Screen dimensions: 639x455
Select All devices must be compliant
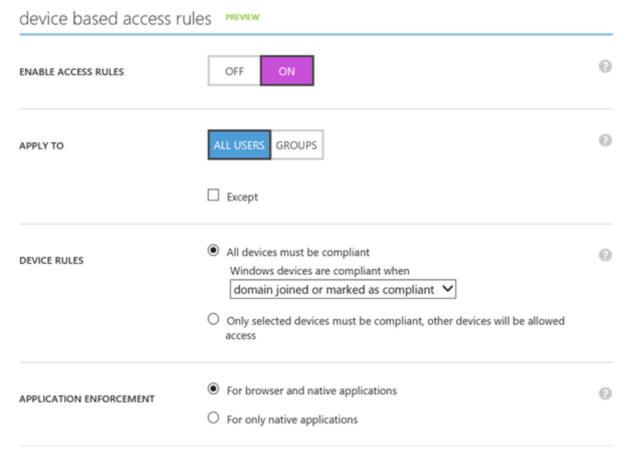click(x=213, y=251)
